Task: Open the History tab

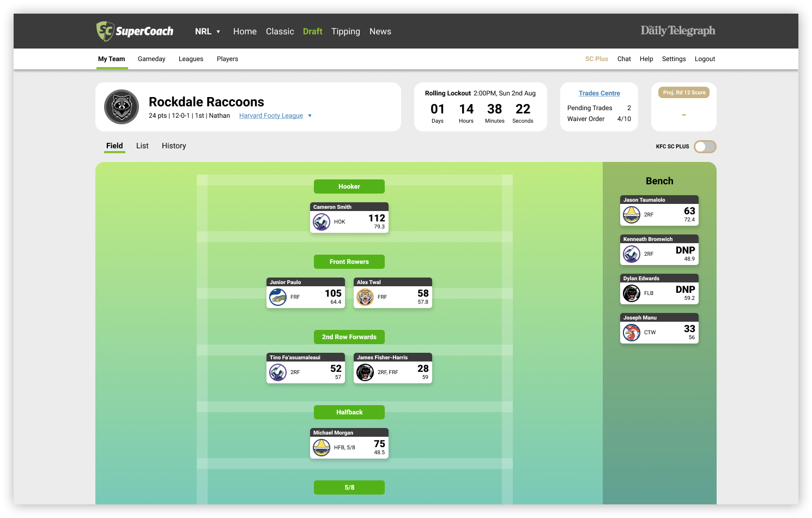Action: click(174, 146)
